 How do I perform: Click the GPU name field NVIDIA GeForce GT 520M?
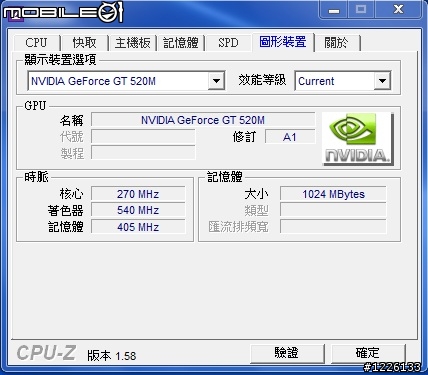(x=203, y=120)
